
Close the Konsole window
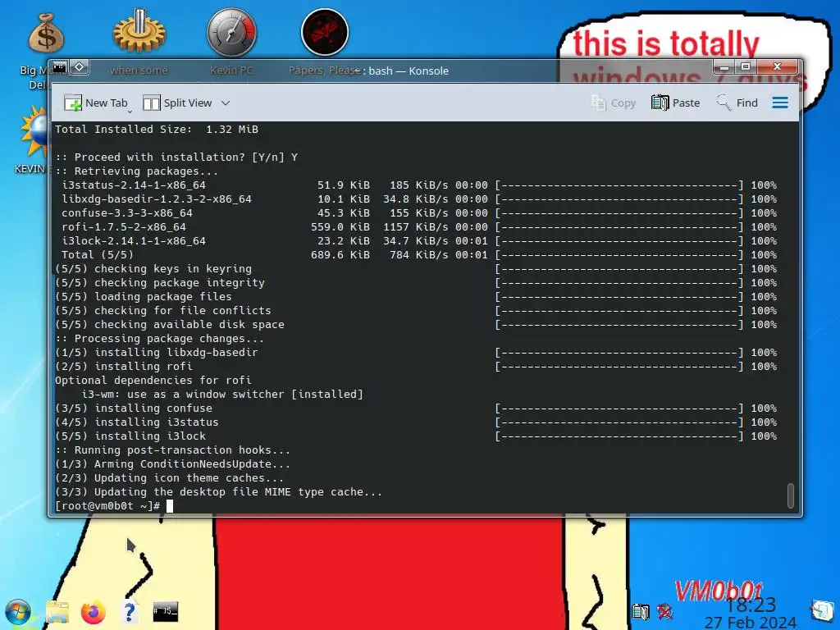(x=778, y=67)
